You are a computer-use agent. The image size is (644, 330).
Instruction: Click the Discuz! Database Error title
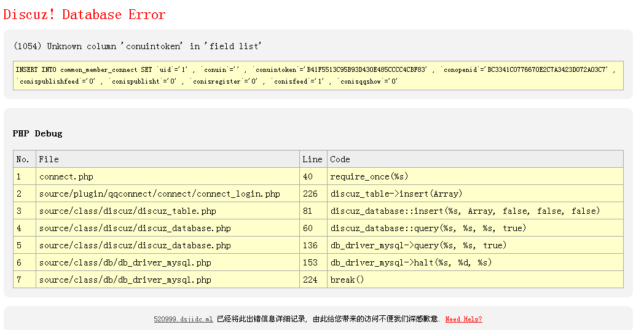(x=85, y=14)
